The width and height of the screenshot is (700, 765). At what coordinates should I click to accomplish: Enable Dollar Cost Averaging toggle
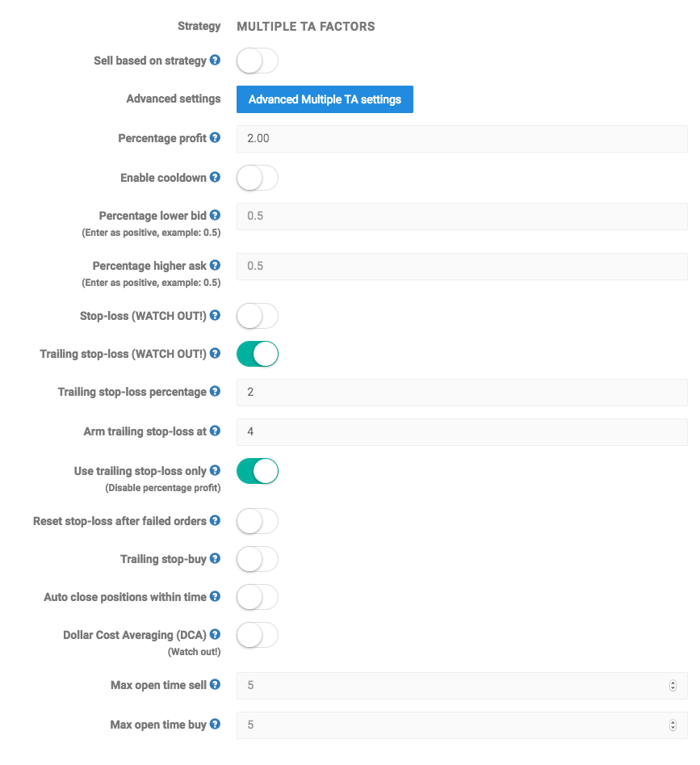tap(258, 635)
